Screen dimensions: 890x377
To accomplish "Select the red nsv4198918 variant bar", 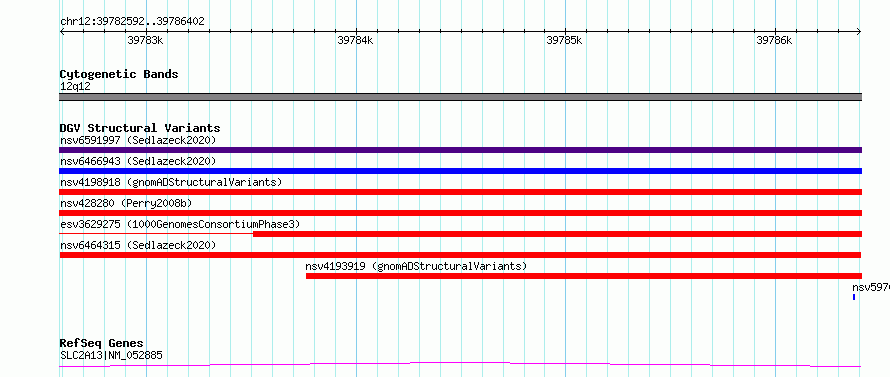I will tap(460, 192).
